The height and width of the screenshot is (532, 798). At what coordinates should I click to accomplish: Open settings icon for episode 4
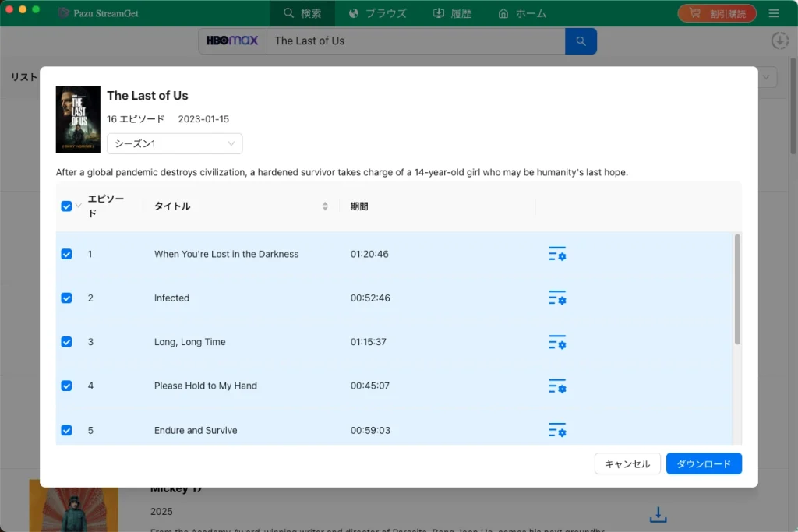pyautogui.click(x=557, y=386)
